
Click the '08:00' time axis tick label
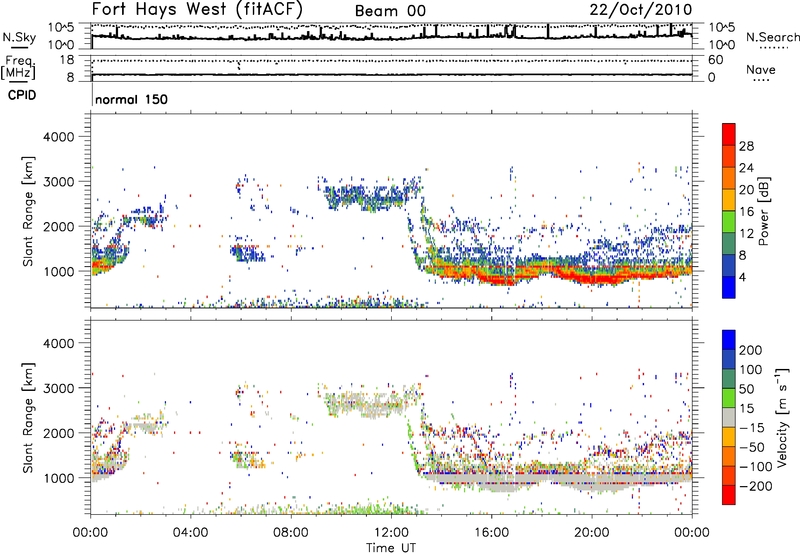click(291, 533)
